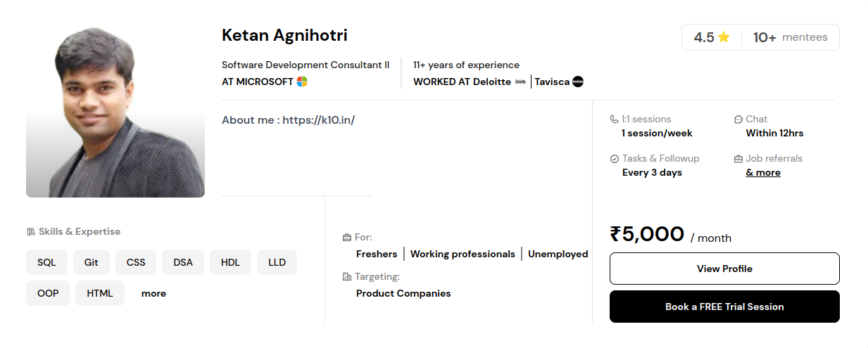Click the Tavisca round logo
868x348 pixels.
coord(578,82)
